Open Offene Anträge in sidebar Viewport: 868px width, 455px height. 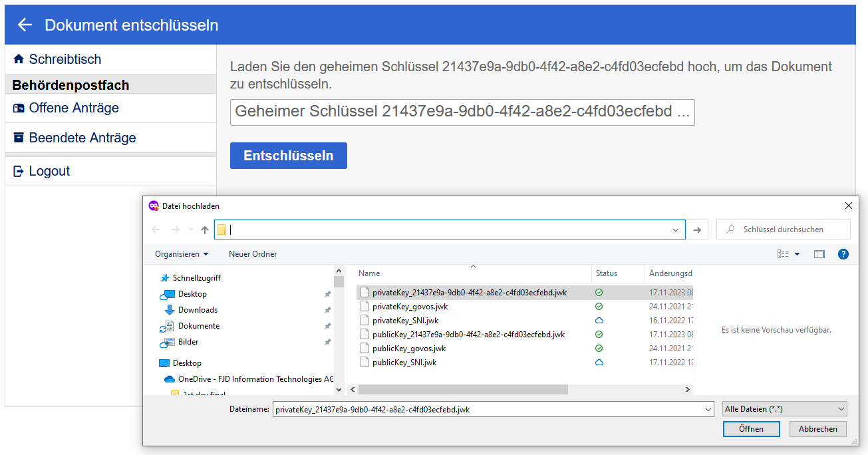tap(73, 108)
